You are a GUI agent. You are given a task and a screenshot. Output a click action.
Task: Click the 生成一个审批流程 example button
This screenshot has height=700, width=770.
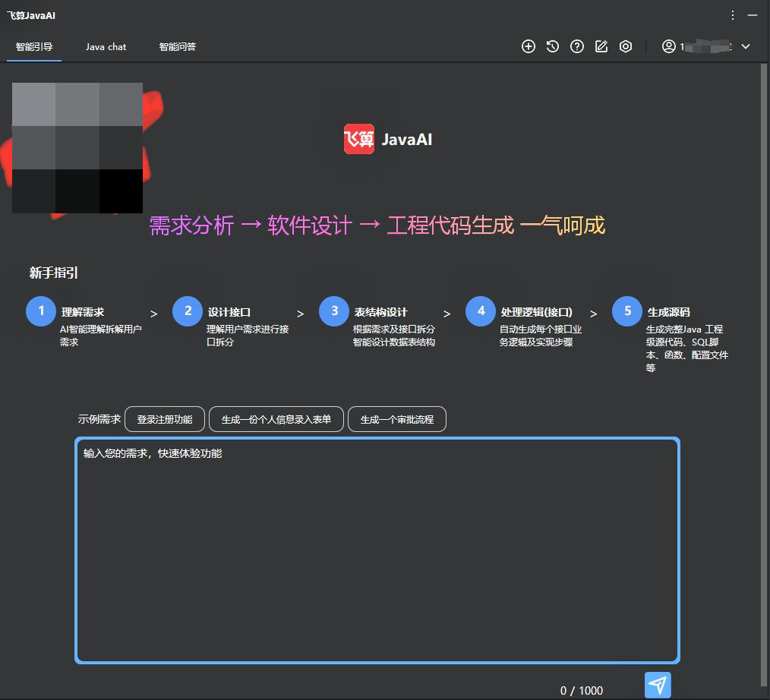396,418
